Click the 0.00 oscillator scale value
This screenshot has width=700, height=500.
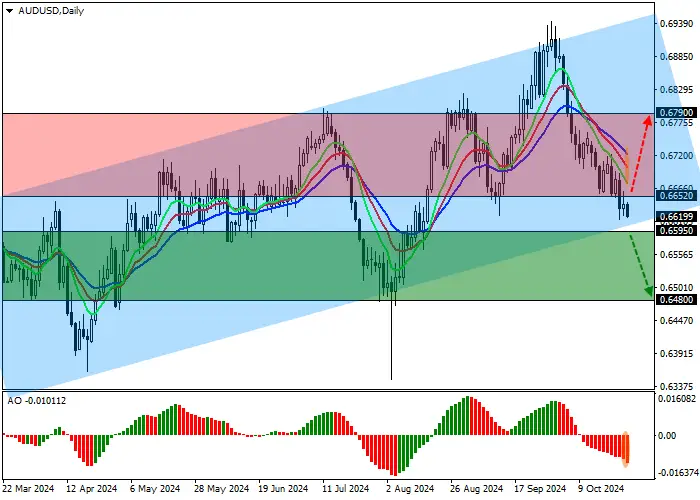click(x=667, y=435)
